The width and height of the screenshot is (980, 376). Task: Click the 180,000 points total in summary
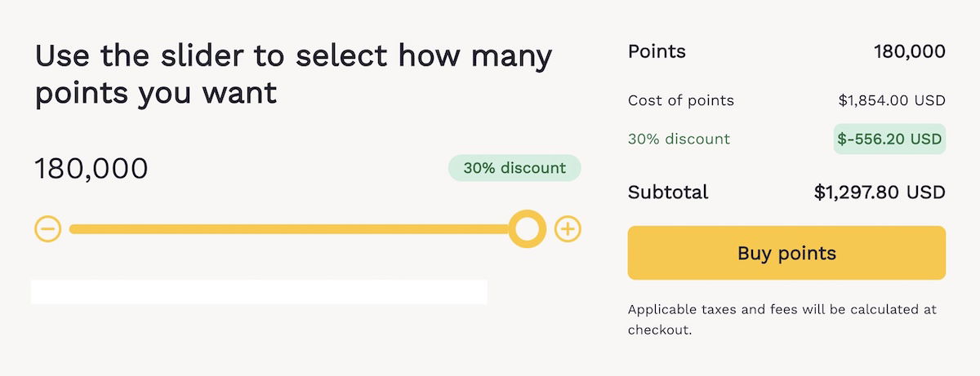[x=909, y=52]
